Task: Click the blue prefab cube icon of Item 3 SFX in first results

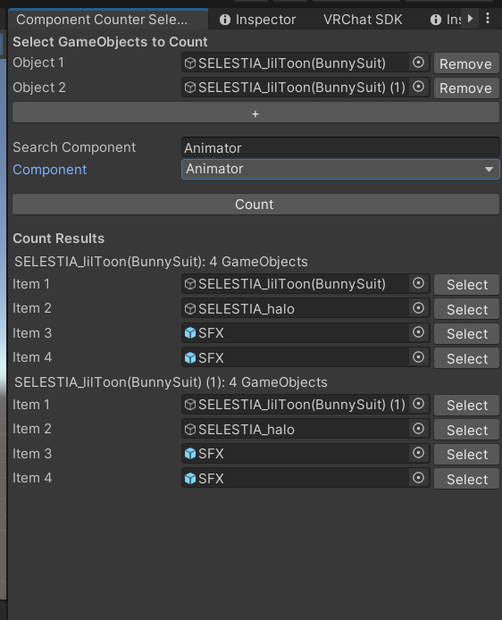Action: coord(190,333)
